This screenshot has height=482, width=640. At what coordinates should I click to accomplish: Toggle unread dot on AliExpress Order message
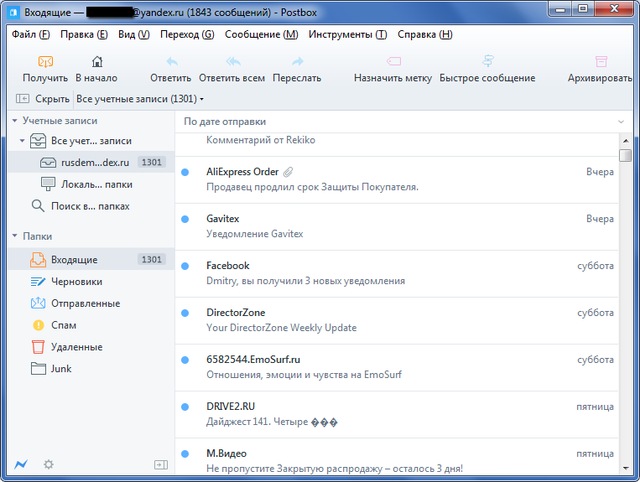pos(185,172)
